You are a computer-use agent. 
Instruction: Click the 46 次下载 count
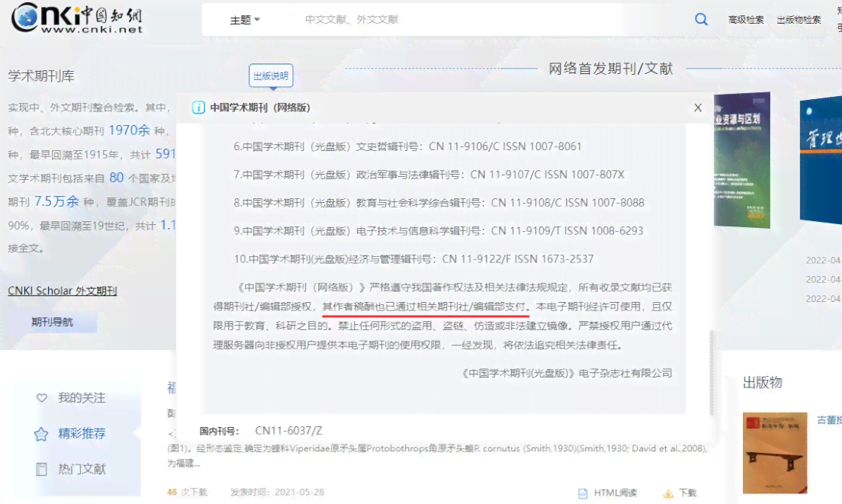coord(187,493)
